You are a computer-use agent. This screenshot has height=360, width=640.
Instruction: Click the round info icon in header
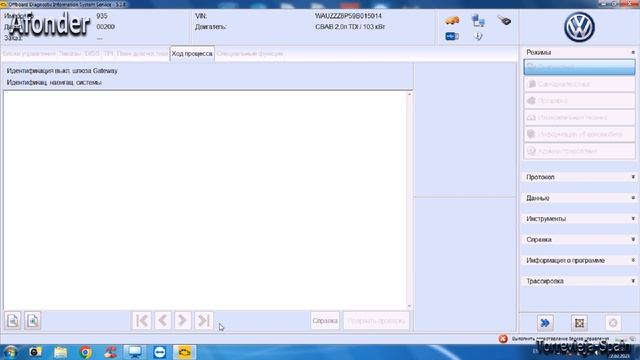478,36
